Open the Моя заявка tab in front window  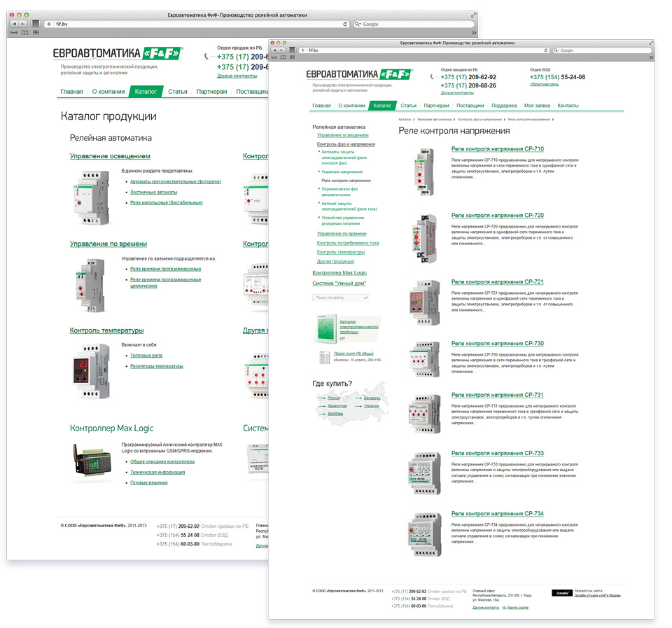click(537, 106)
